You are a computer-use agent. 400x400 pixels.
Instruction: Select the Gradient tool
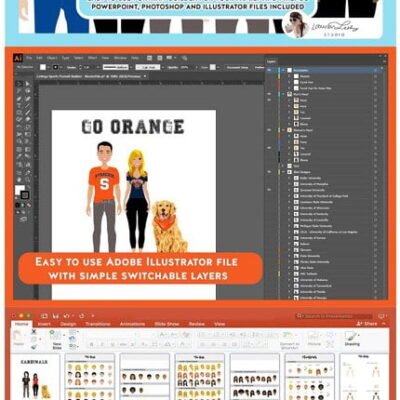coord(27,150)
